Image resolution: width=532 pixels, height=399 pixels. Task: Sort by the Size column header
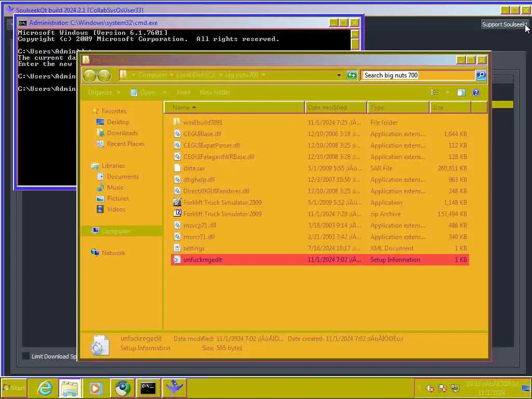coord(450,108)
